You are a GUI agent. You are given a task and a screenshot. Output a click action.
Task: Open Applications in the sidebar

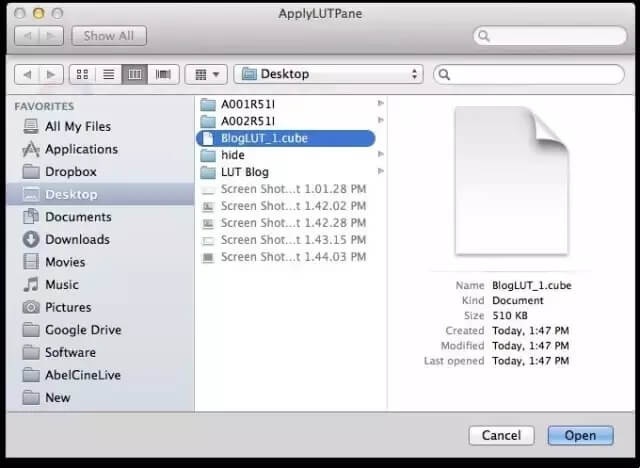(x=81, y=149)
